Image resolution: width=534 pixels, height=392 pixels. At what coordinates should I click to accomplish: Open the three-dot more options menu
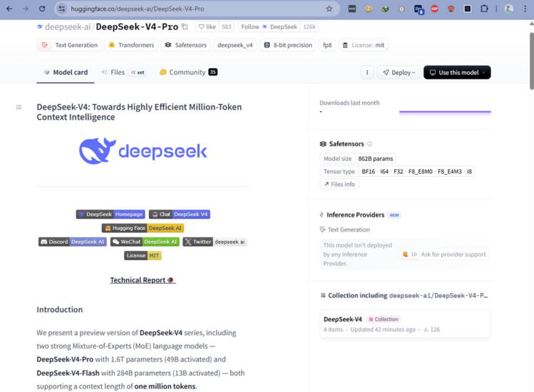(367, 73)
